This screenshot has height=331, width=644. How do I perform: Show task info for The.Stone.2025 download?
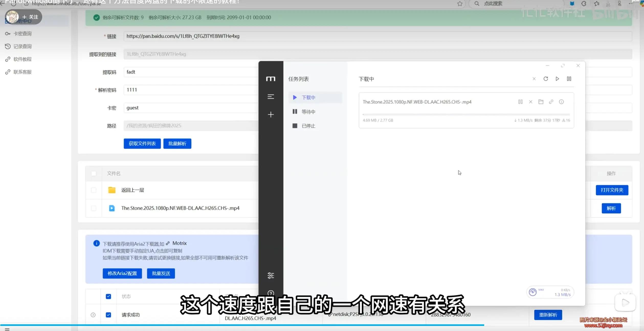pos(561,102)
